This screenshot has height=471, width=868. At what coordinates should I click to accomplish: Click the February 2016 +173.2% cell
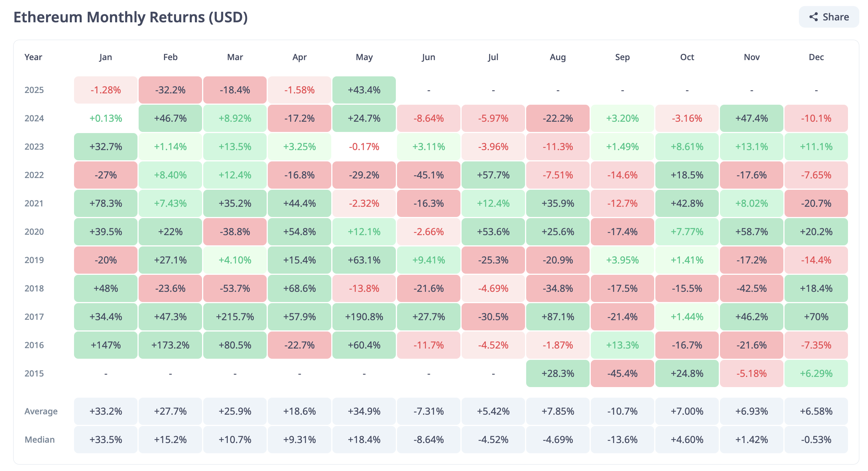pos(170,345)
